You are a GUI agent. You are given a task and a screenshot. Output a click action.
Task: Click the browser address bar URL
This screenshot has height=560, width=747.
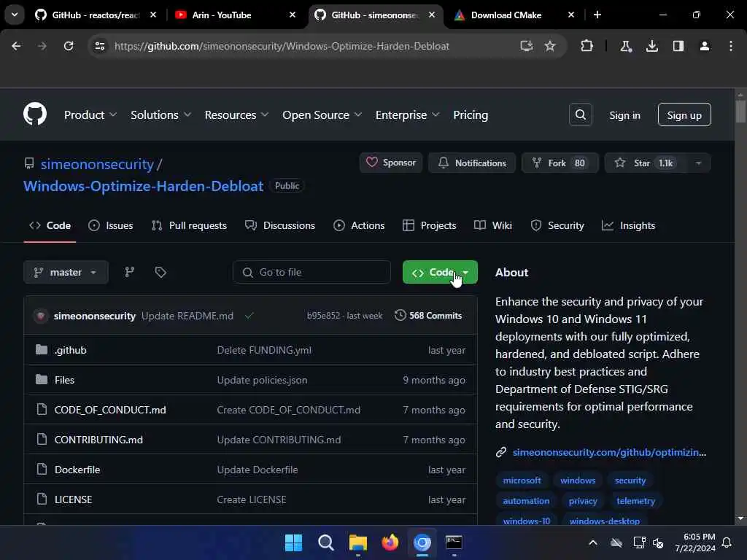click(282, 46)
